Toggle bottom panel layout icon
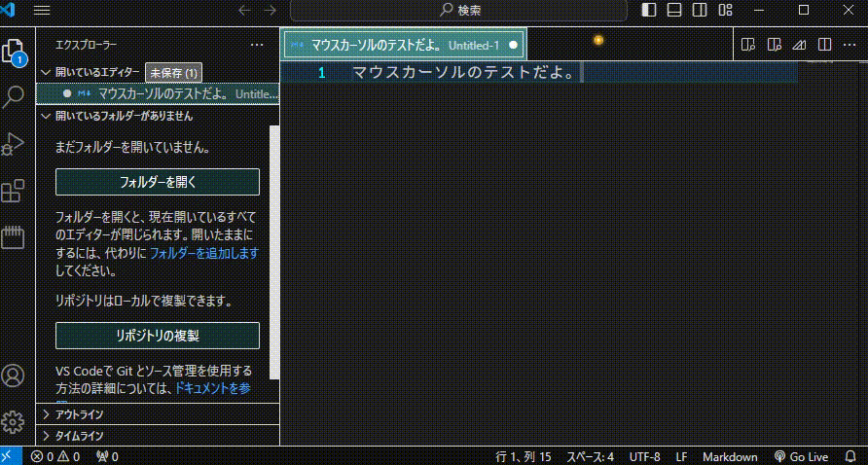Screen dimensions: 868x465 pyautogui.click(x=674, y=10)
